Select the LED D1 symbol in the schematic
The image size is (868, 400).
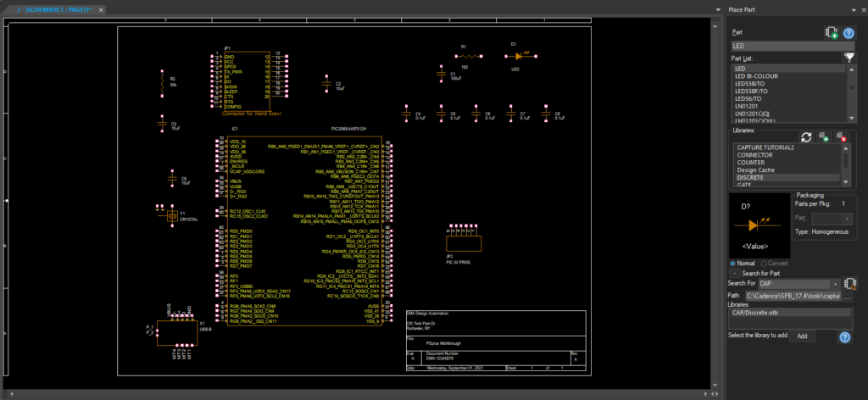coord(520,56)
